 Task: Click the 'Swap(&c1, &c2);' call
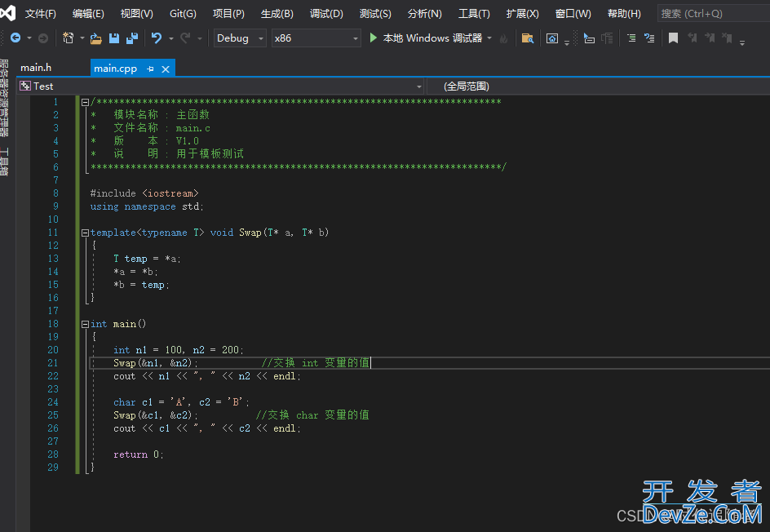point(156,415)
